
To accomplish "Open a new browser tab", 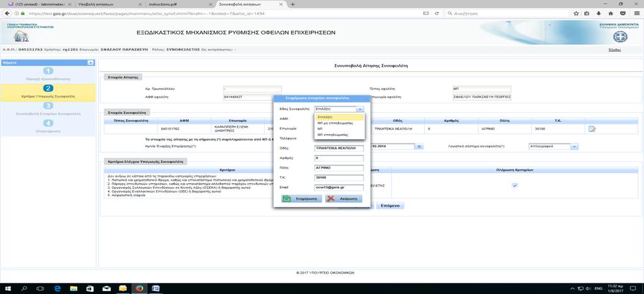I will pyautogui.click(x=293, y=4).
